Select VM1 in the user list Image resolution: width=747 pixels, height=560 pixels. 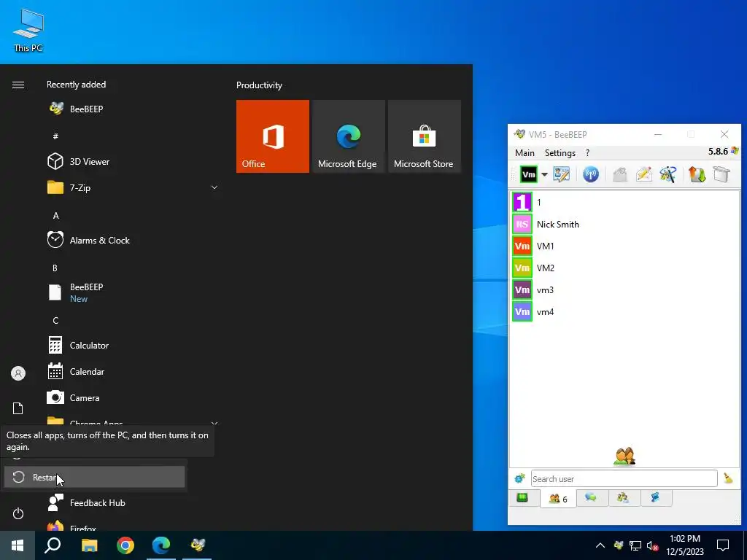pyautogui.click(x=625, y=246)
